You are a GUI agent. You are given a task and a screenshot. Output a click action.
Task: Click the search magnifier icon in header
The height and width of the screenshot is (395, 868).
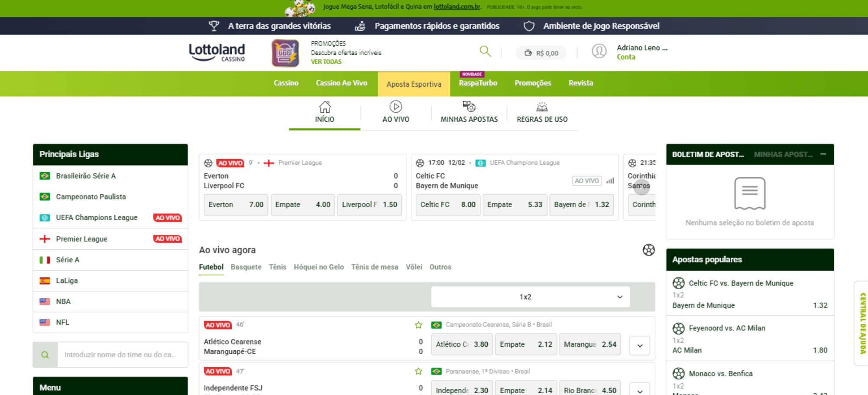485,52
